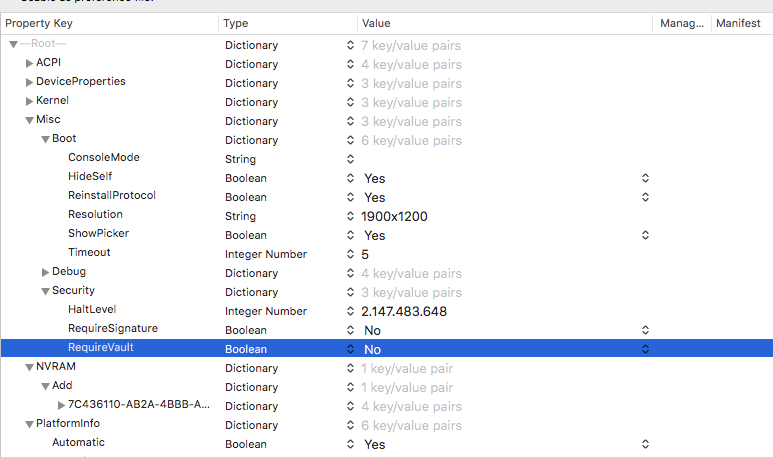
Task: Collapse the Add dictionary under NVRAM
Action: [45, 387]
